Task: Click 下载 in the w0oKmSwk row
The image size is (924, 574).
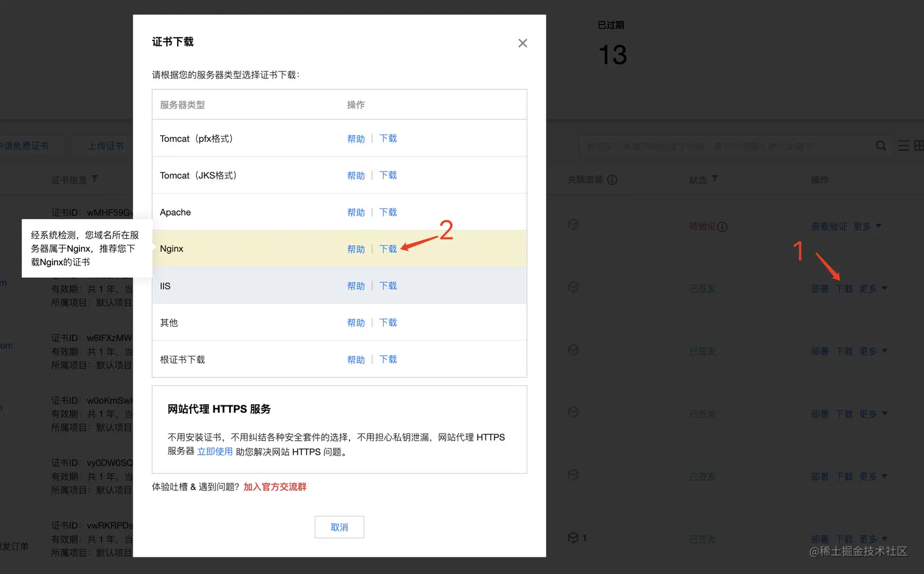Action: click(844, 414)
